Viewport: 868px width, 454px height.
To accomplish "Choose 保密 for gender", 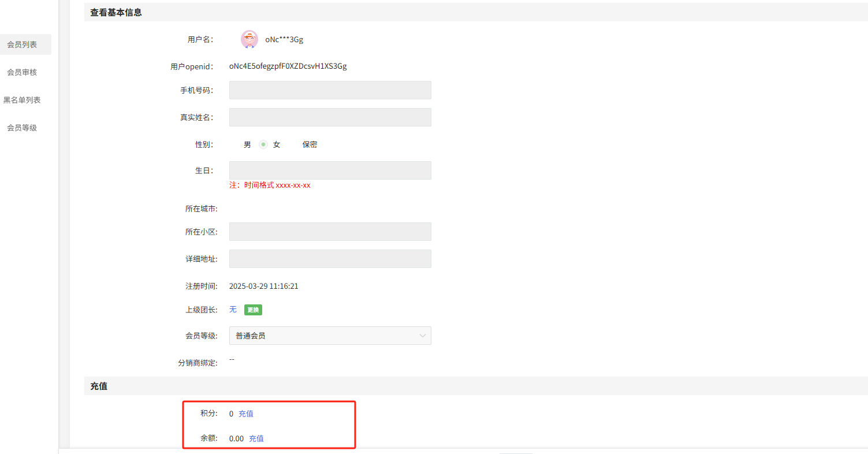I will coord(309,144).
